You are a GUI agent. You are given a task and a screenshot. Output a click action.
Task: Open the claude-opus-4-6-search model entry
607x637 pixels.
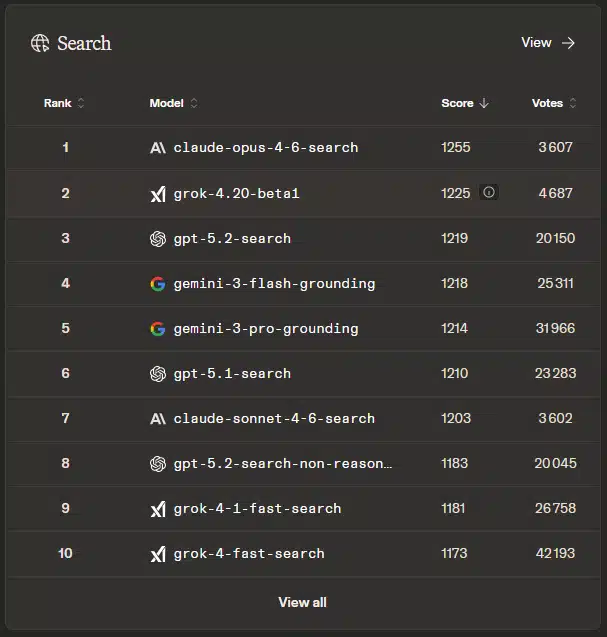click(x=265, y=148)
